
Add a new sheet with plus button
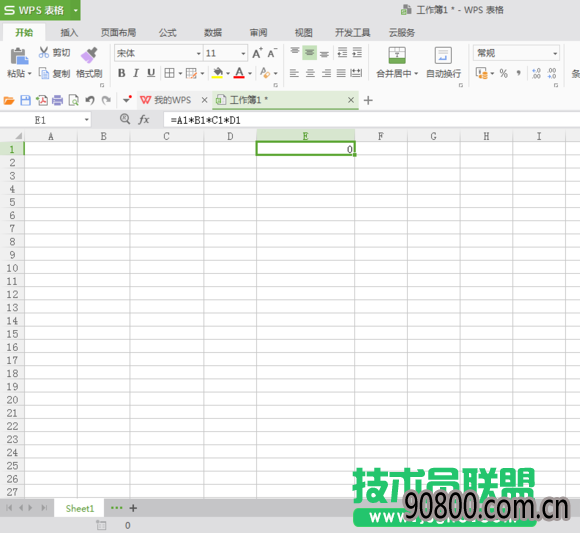pyautogui.click(x=134, y=508)
